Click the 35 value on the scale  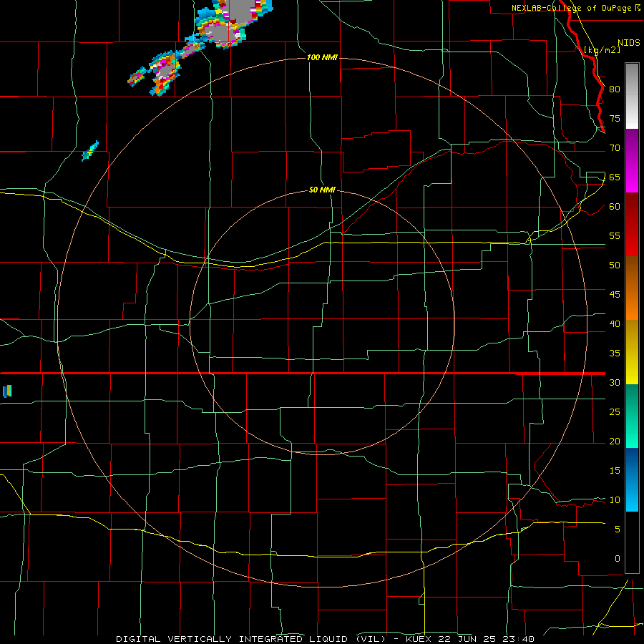pyautogui.click(x=615, y=353)
